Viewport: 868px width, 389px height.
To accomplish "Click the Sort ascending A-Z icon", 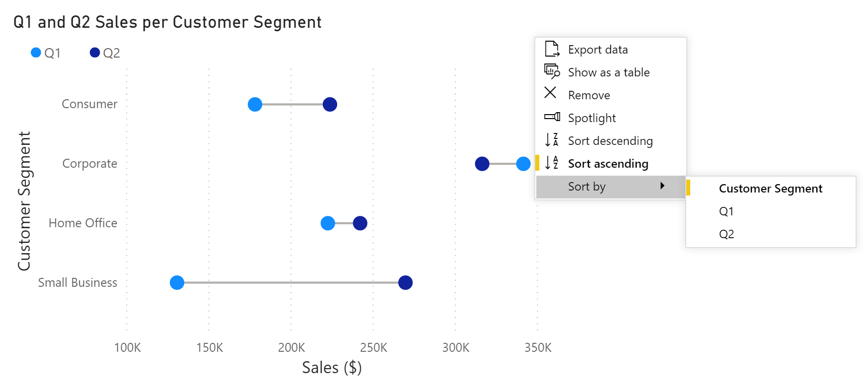I will (x=551, y=163).
